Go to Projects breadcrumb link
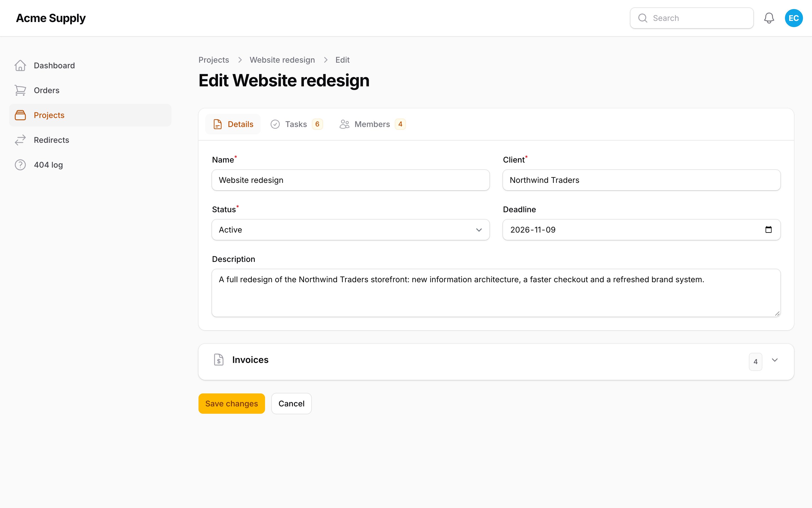The image size is (812, 508). click(x=214, y=60)
